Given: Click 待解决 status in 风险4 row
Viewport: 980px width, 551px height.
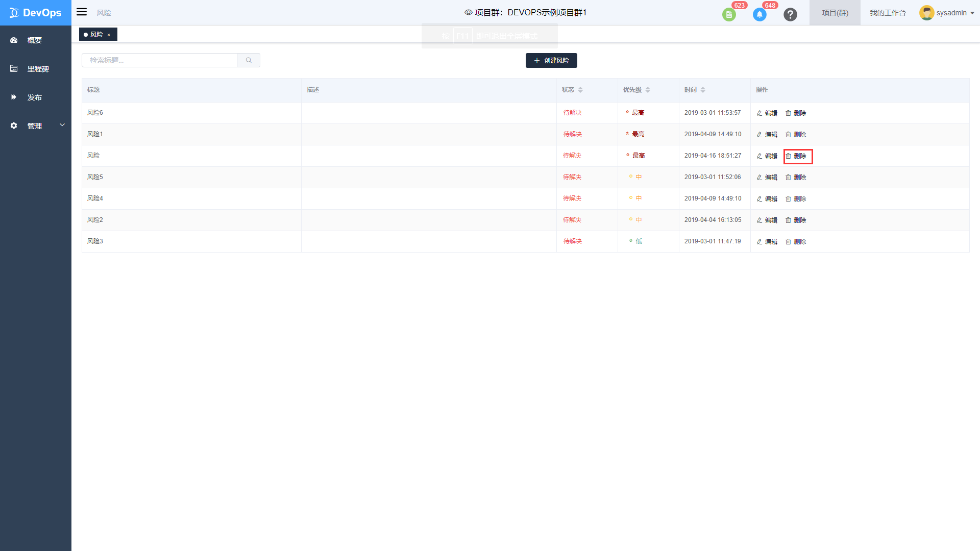Looking at the screenshot, I should coord(572,198).
